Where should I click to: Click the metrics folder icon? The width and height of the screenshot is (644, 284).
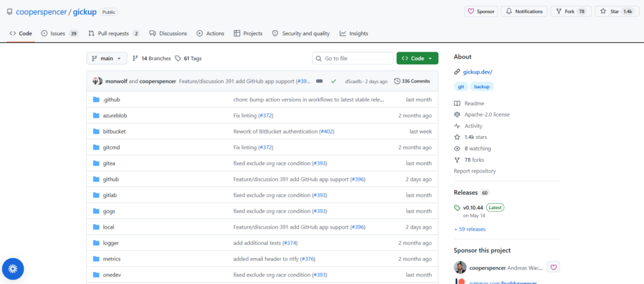[x=96, y=259]
